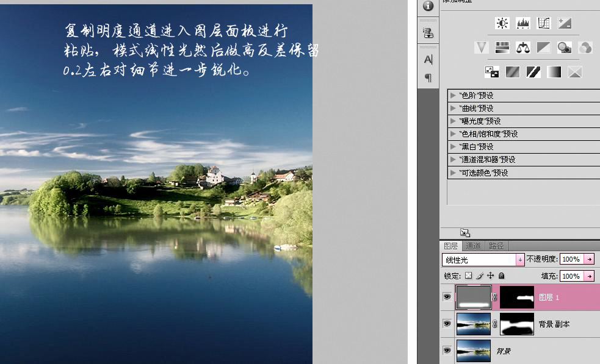Expand the "色相/饱和度"预设 list
Image resolution: width=600 pixels, height=364 pixels.
click(453, 134)
